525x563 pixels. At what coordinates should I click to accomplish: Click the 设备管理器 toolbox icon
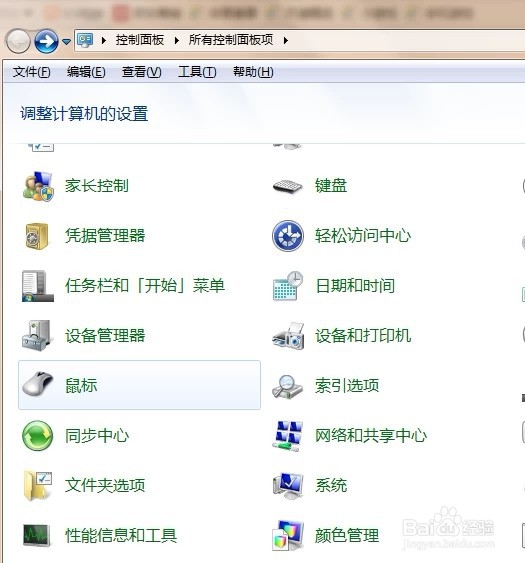click(37, 336)
